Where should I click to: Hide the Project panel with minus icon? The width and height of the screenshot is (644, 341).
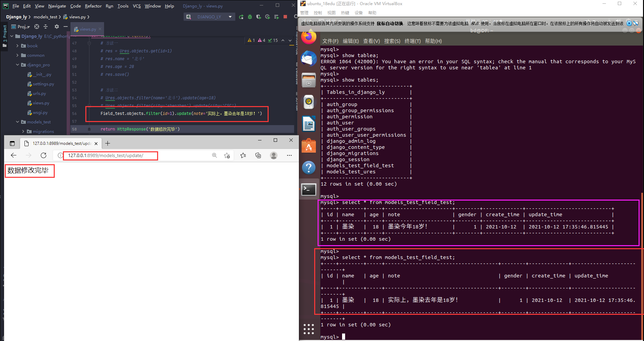click(x=66, y=27)
